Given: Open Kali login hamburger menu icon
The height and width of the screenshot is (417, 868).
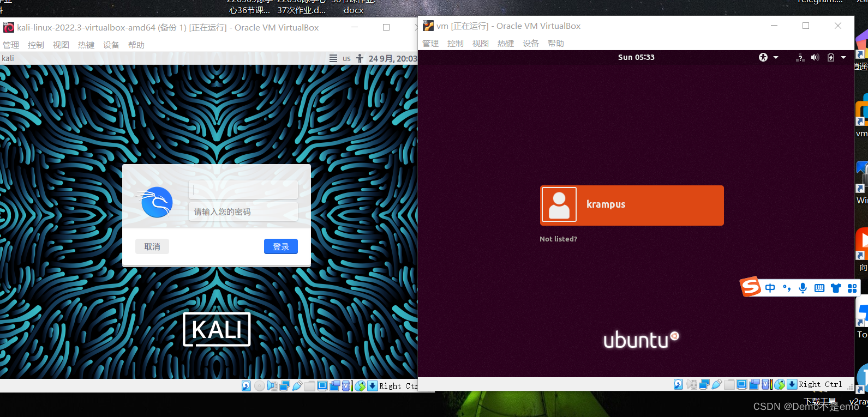Looking at the screenshot, I should 333,58.
